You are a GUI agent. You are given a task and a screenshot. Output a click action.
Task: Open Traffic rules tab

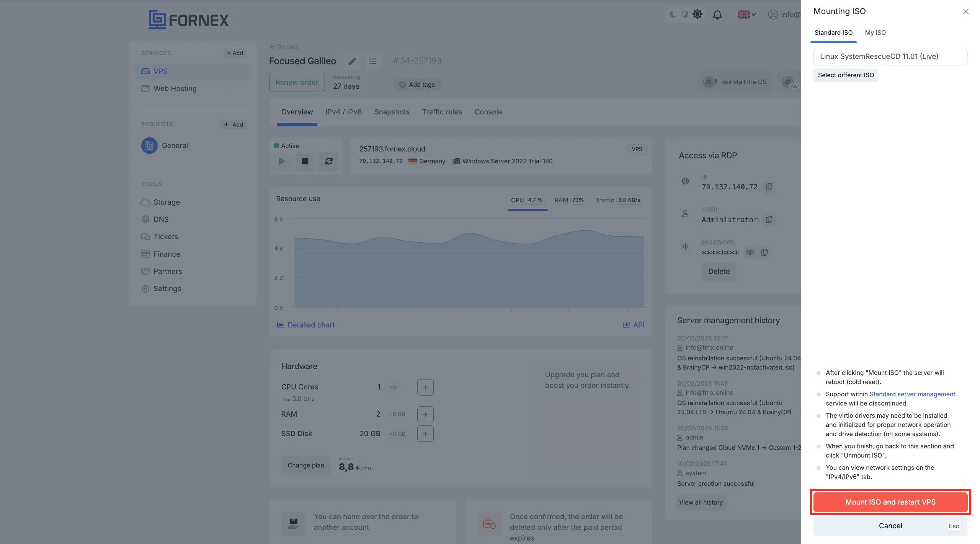coord(442,112)
